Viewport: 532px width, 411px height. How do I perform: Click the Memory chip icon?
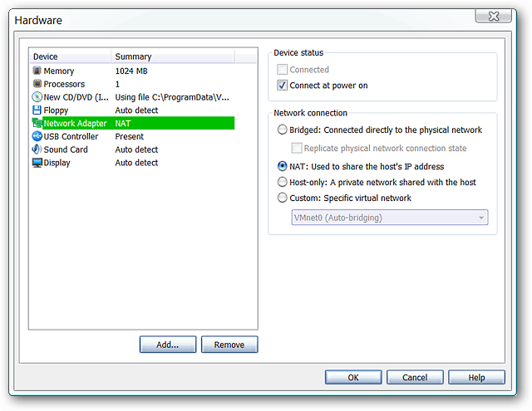click(37, 71)
